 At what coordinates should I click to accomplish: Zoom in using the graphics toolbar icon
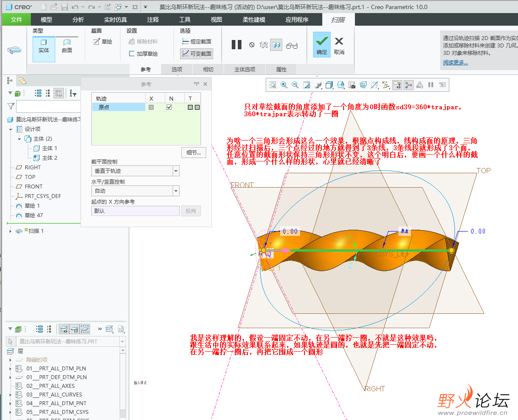pyautogui.click(x=284, y=85)
